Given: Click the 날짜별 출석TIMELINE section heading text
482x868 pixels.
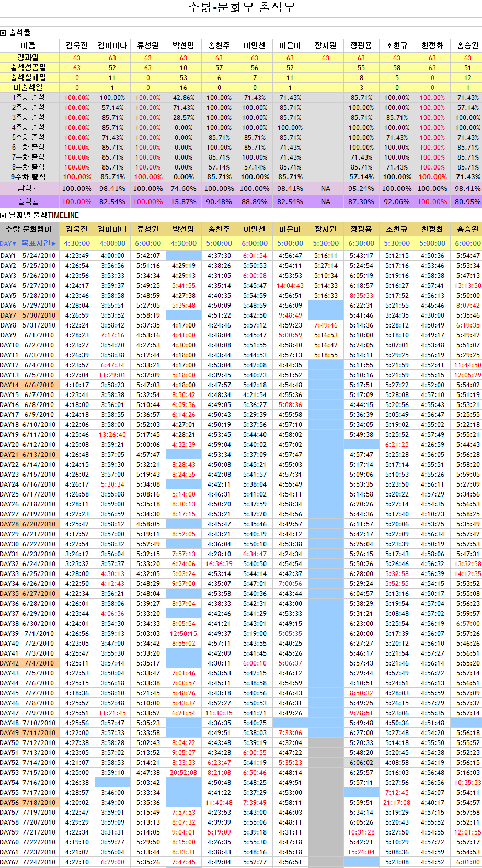Looking at the screenshot, I should point(44,215).
